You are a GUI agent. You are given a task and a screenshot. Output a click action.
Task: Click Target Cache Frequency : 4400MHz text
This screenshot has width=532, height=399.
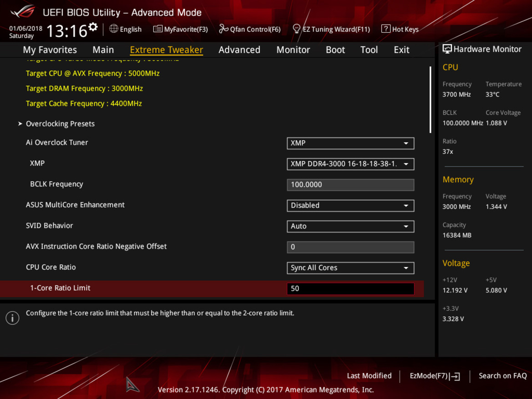click(84, 103)
